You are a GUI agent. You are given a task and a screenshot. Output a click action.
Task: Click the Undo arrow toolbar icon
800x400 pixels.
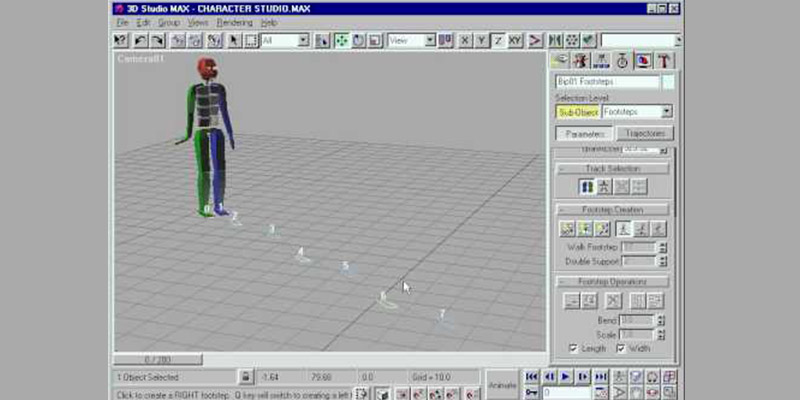tap(141, 40)
